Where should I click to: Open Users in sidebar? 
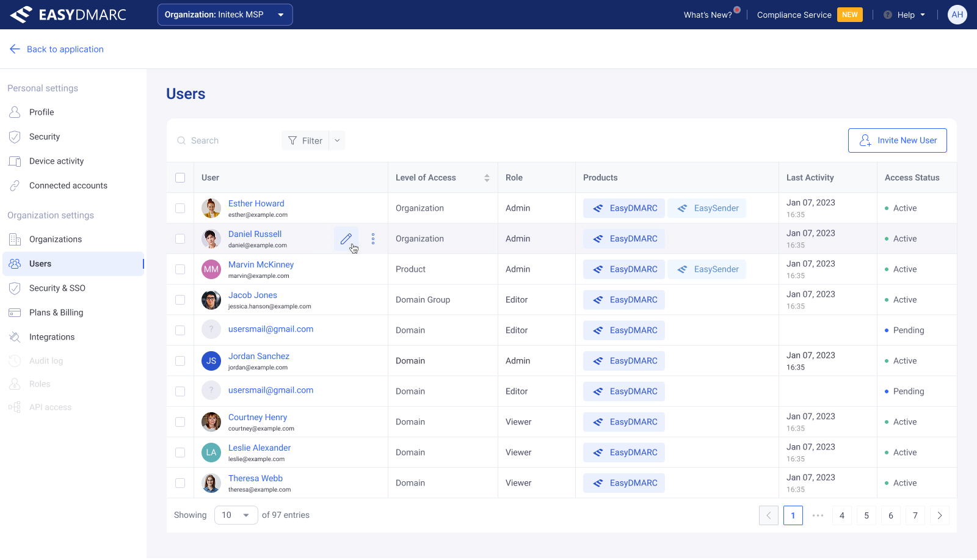point(73,264)
